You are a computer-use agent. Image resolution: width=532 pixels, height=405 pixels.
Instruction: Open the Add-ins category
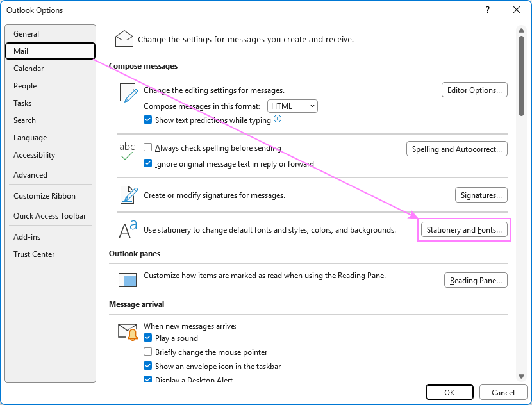click(x=50, y=236)
